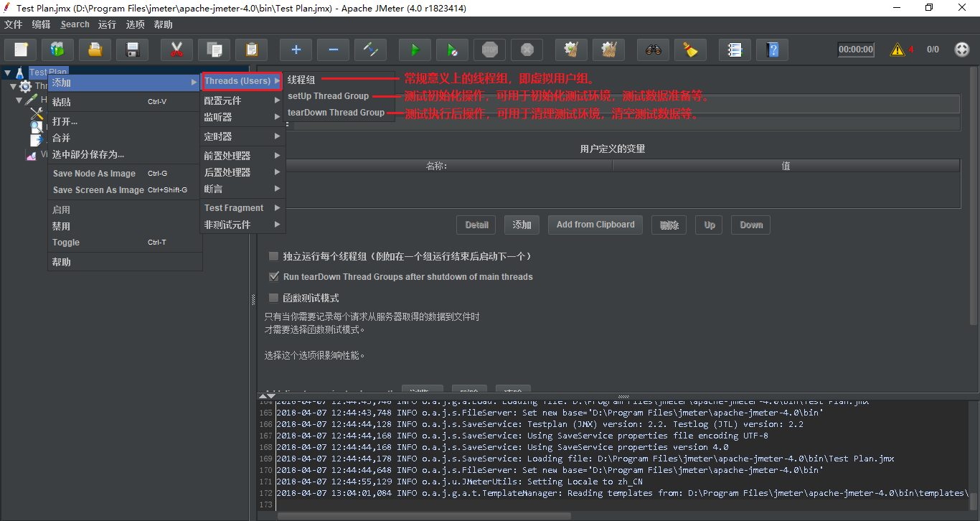
Task: Open the Search menu in menu bar
Action: coord(75,24)
